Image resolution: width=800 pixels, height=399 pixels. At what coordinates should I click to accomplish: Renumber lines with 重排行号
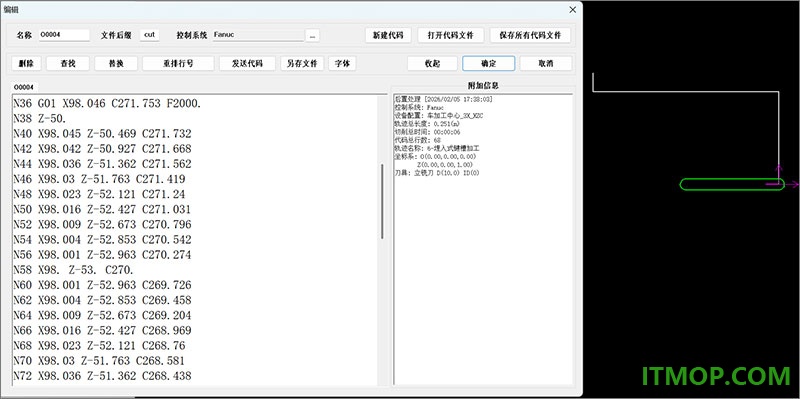tap(178, 63)
